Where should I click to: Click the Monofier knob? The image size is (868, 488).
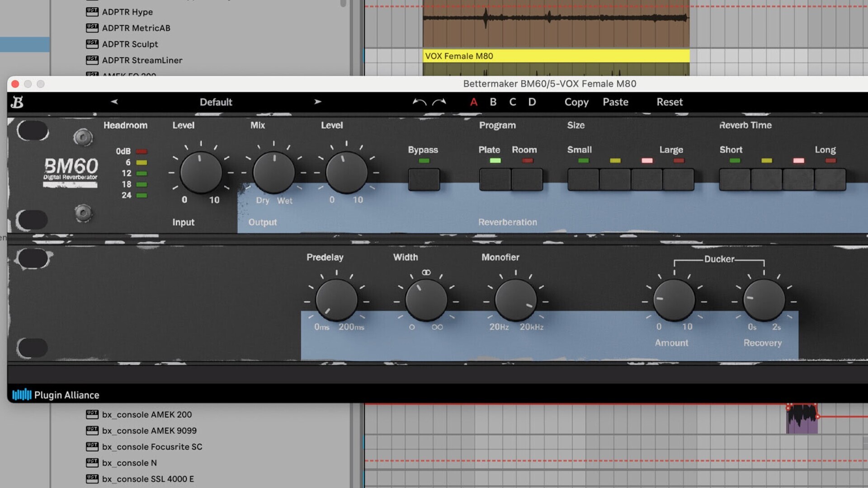(515, 300)
